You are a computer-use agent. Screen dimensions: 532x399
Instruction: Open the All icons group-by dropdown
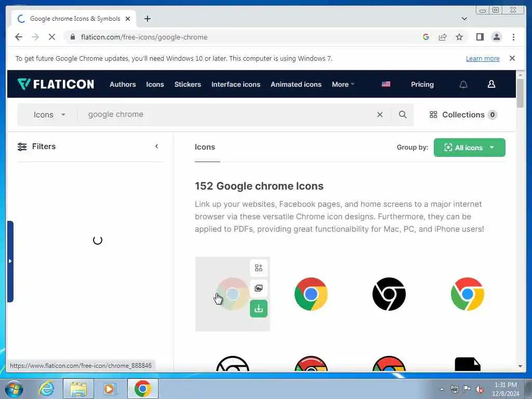coord(469,148)
